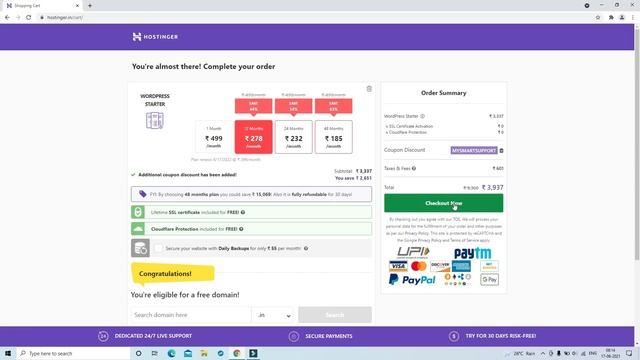Click Try for 30 Days Risk-Free footer item

[493, 336]
